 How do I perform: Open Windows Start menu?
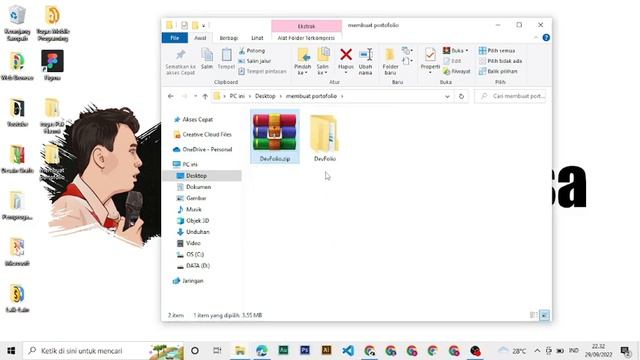[x=11, y=351]
